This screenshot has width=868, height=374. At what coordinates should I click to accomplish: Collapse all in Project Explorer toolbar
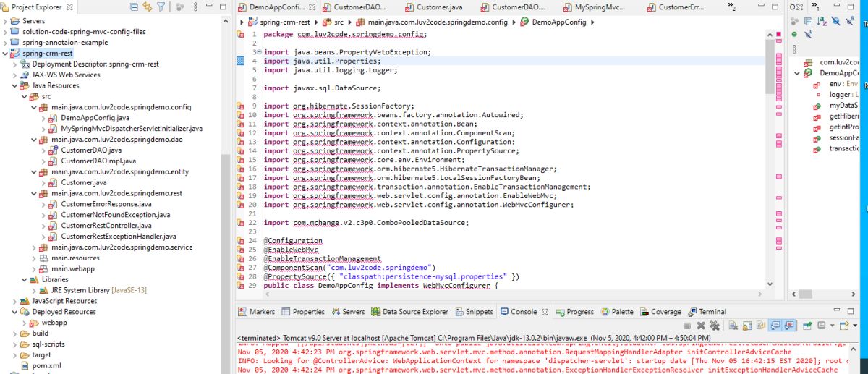[134, 7]
